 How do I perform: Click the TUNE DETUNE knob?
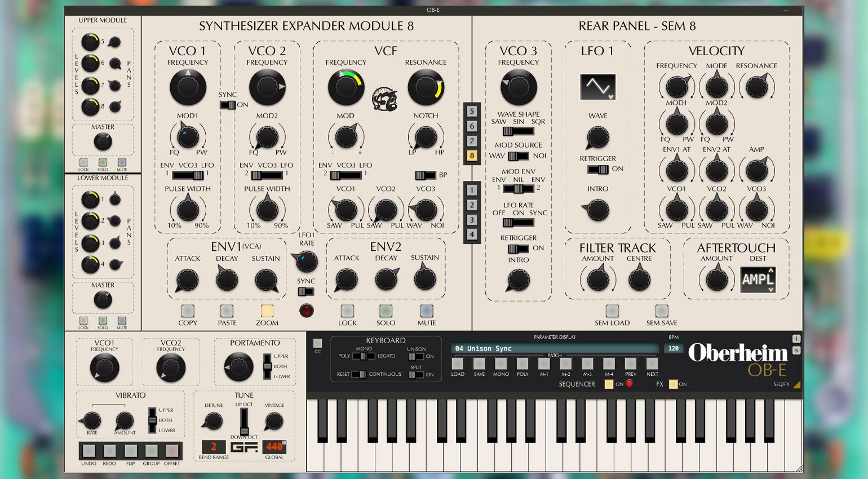(213, 421)
